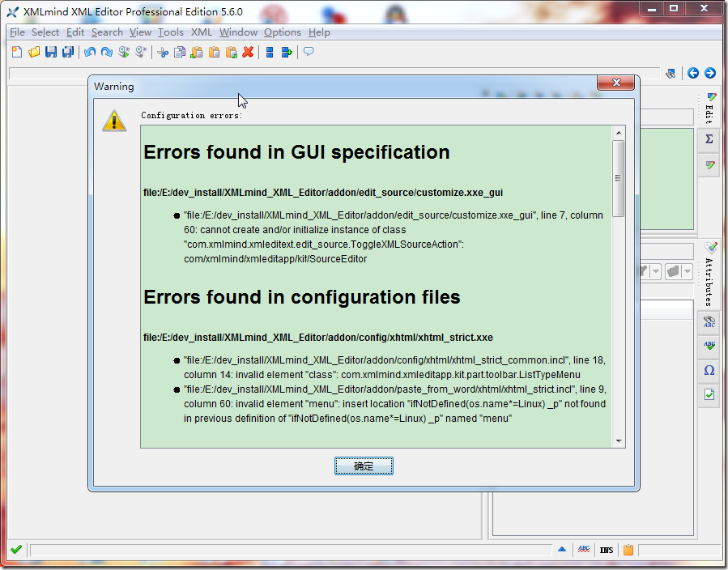Open a file with the folder icon

[x=34, y=52]
